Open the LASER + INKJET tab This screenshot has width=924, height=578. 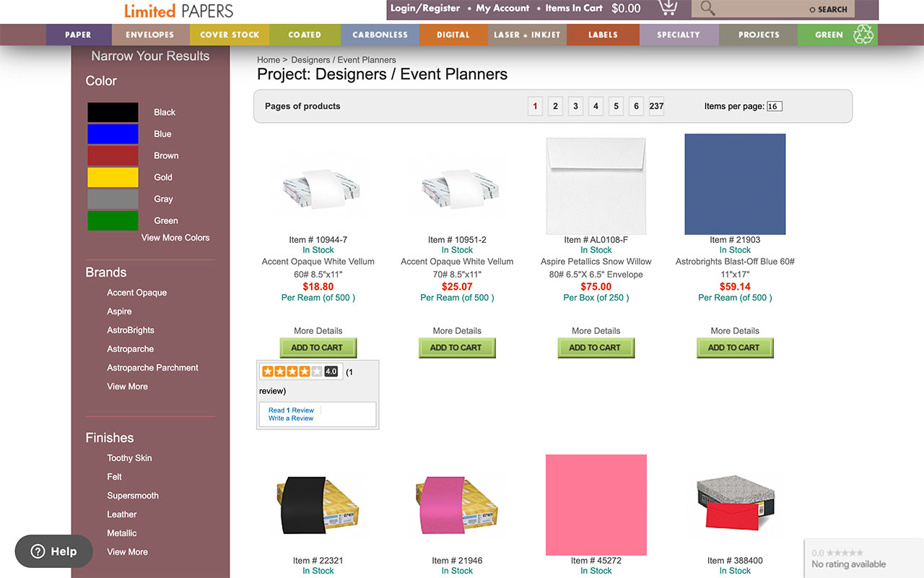pyautogui.click(x=527, y=34)
